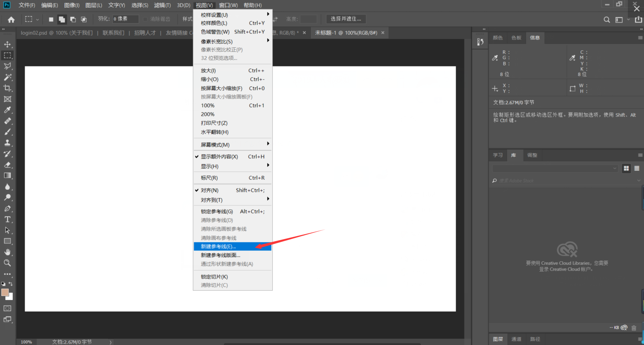This screenshot has width=644, height=345.
Task: Select the Path Selection tool
Action: click(7, 230)
